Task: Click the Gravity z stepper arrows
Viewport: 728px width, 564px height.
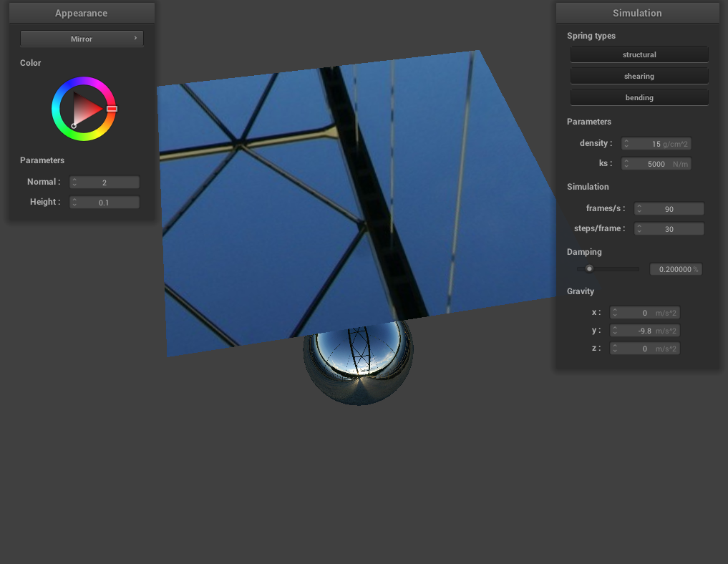Action: point(615,349)
